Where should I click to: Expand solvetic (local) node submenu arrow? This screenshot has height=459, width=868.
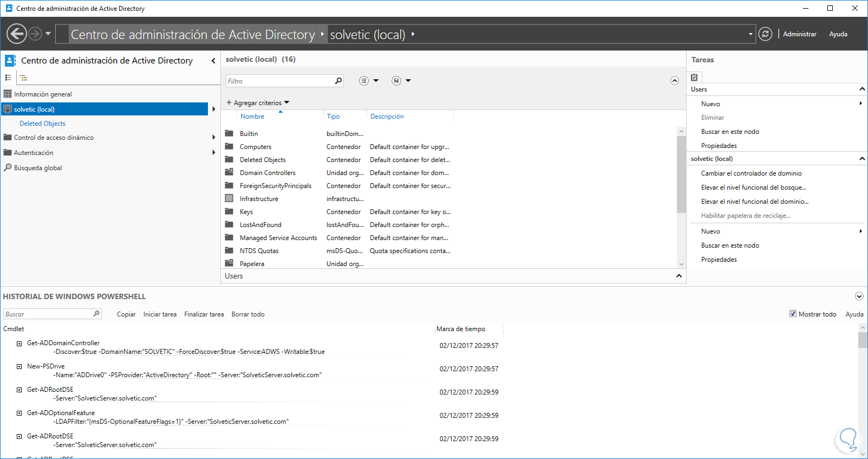click(214, 109)
